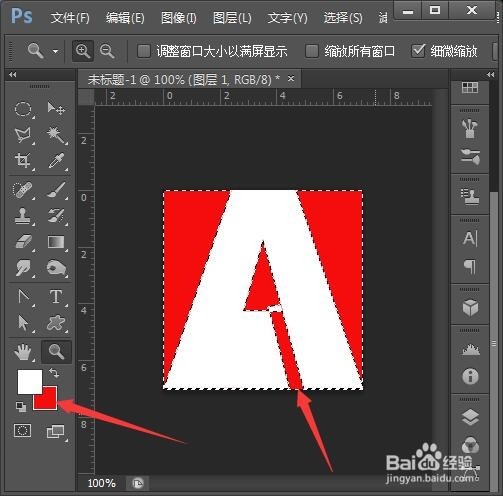Enable 调整窗口大小以满屏显示 checkbox
The height and width of the screenshot is (496, 503).
144,51
